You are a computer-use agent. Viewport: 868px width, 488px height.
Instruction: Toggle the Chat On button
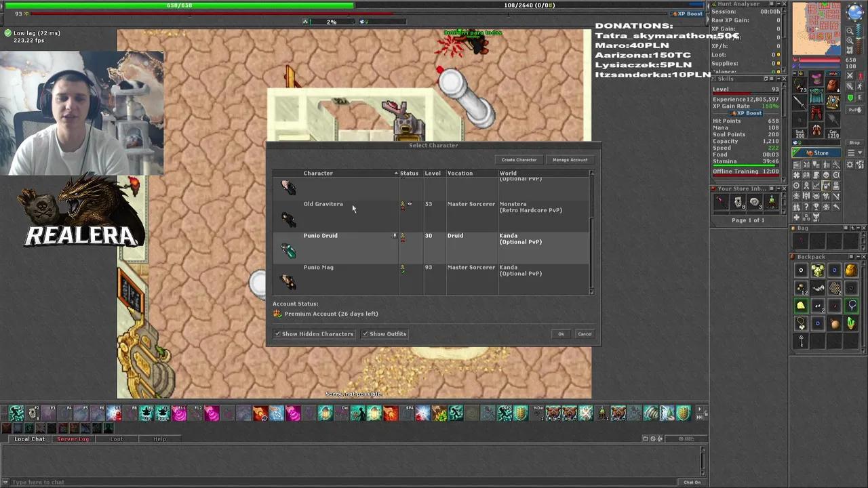(692, 482)
